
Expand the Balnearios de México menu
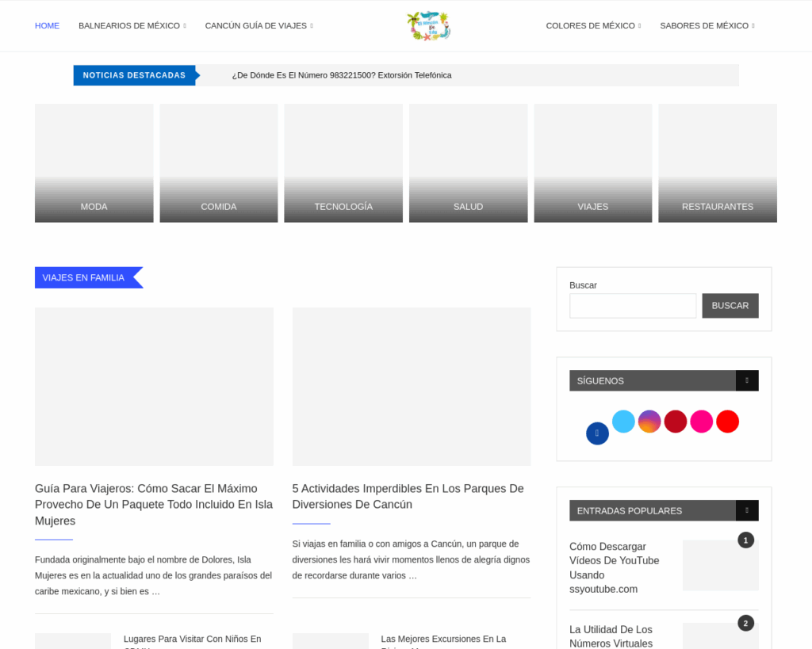(x=132, y=26)
